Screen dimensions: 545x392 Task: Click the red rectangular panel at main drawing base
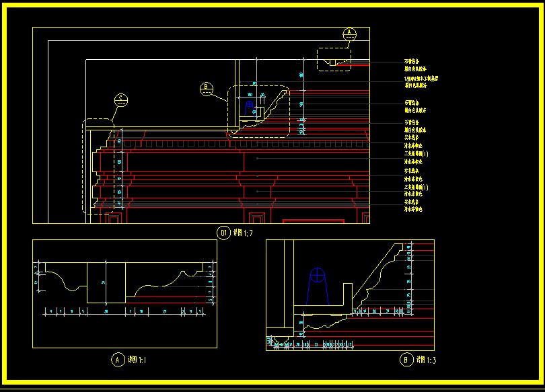314,221
